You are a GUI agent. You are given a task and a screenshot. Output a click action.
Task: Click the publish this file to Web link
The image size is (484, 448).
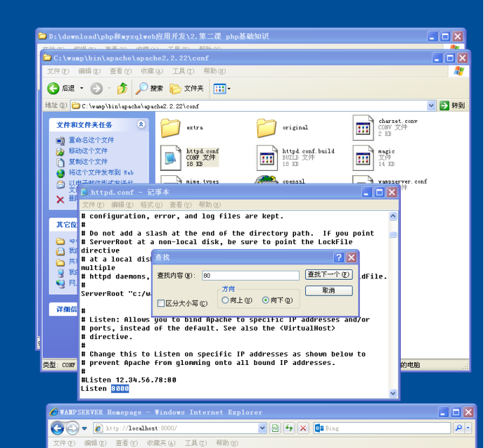pos(101,172)
